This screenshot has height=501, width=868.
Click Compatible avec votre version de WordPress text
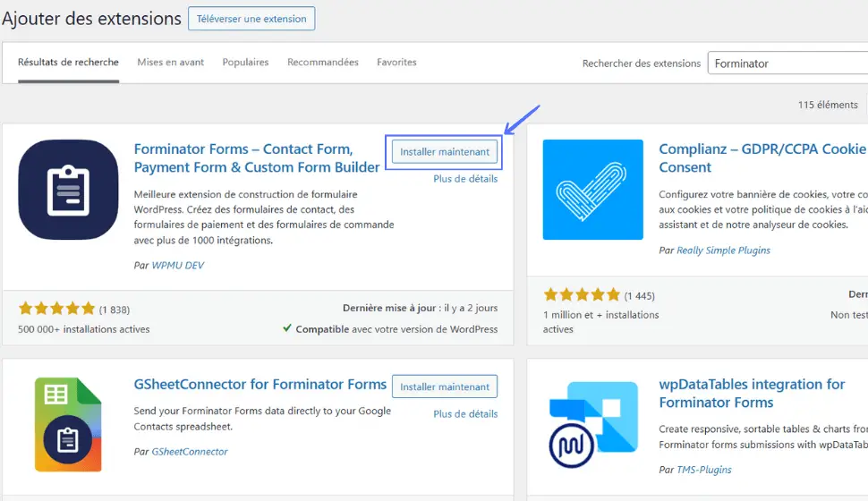(x=396, y=329)
